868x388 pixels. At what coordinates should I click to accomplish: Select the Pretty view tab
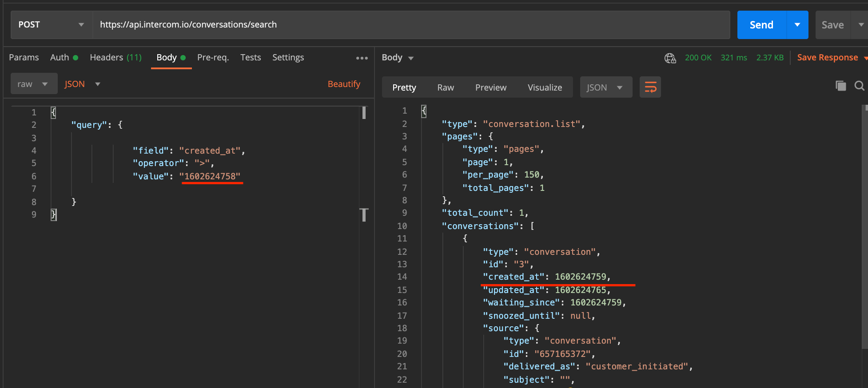tap(404, 87)
